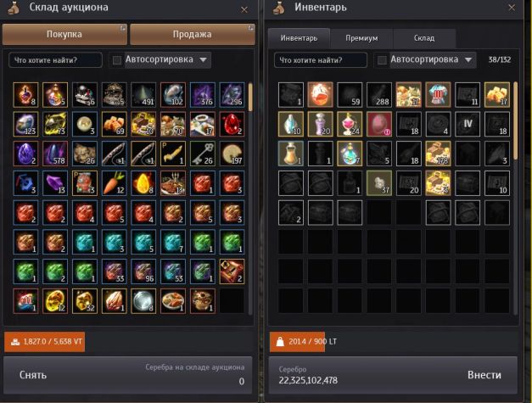532x403 pixels.
Task: Focus the inventory search field Что хотите найти?
Action: [x=321, y=60]
